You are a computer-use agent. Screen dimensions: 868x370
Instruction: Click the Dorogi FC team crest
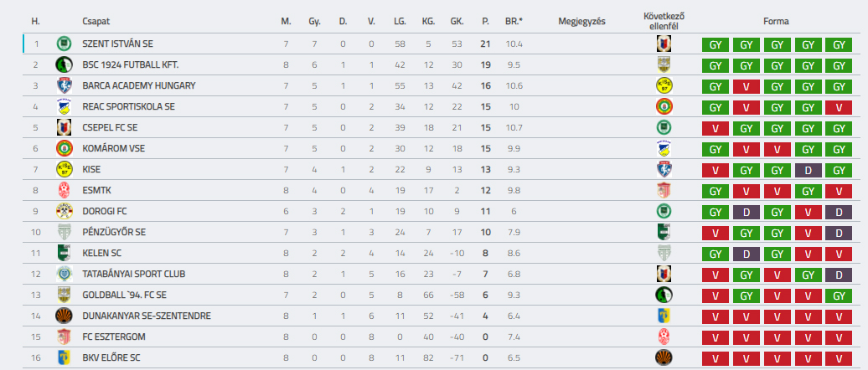coord(64,211)
